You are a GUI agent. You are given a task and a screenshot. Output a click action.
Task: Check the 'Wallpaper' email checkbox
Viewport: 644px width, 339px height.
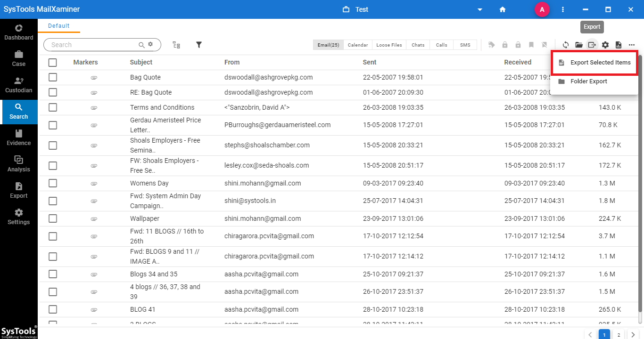click(53, 218)
